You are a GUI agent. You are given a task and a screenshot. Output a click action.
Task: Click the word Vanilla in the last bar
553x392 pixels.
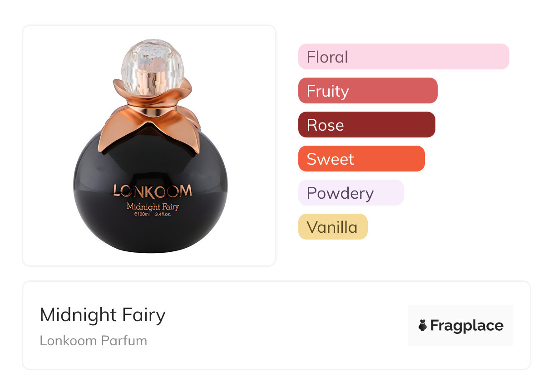click(x=332, y=227)
